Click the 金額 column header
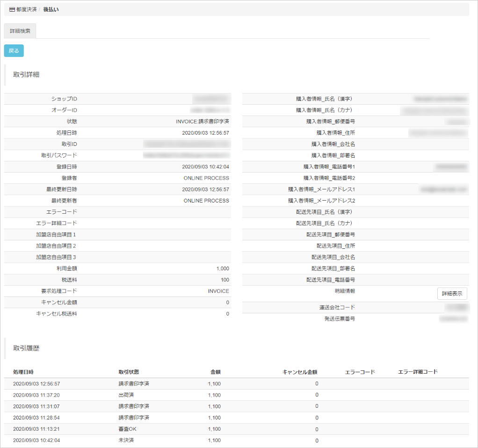Viewport: 478px width, 448px height. click(x=215, y=372)
